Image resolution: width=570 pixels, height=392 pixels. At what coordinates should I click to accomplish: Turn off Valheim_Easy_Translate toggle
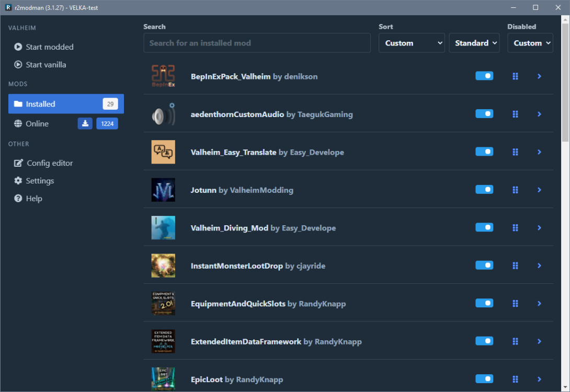[x=484, y=152]
